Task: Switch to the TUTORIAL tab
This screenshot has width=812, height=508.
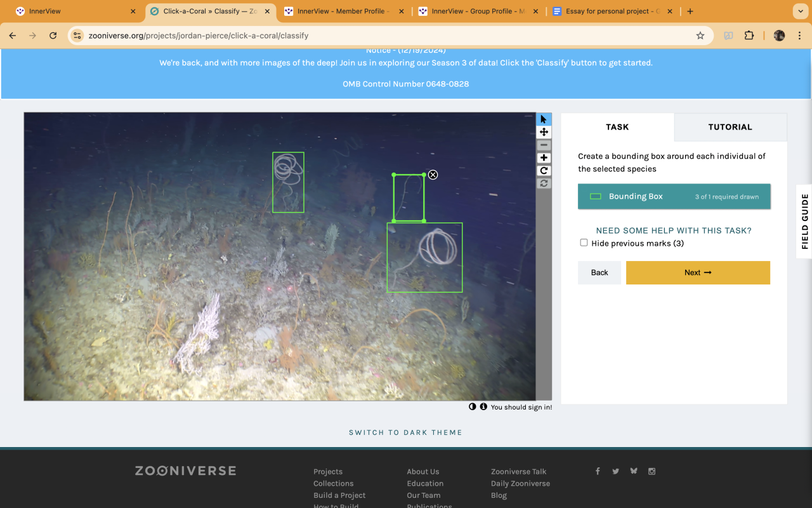Action: point(730,127)
